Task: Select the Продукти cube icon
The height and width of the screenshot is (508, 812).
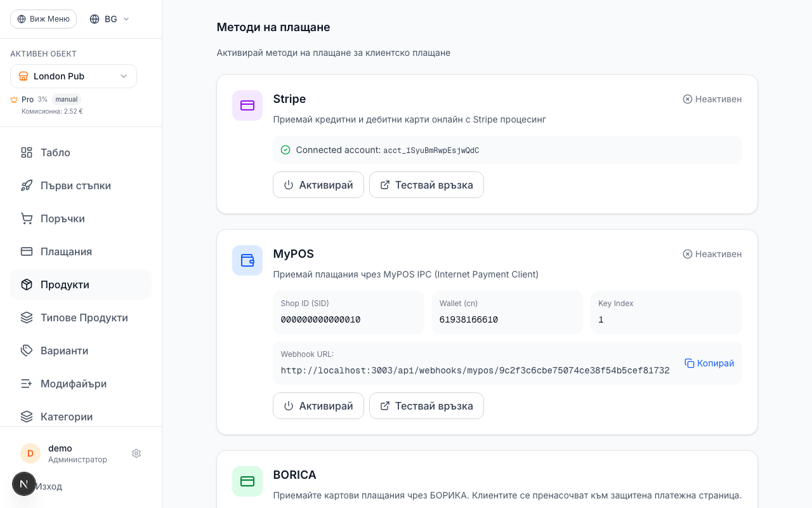Action: click(26, 284)
